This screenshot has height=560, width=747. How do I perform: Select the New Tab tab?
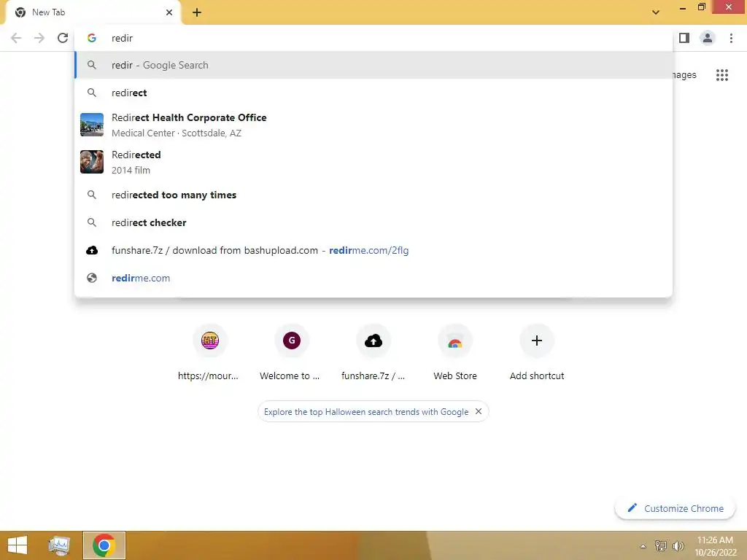93,12
